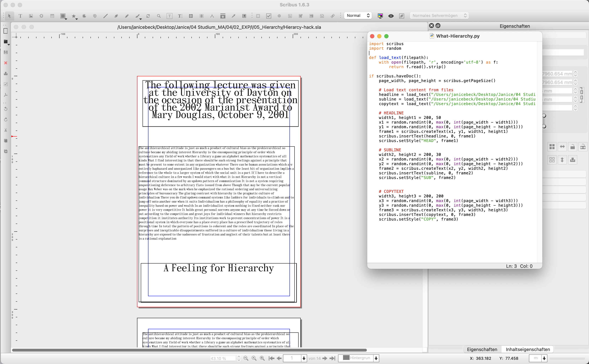
Task: Select the Image Frame tool
Action: click(x=31, y=16)
